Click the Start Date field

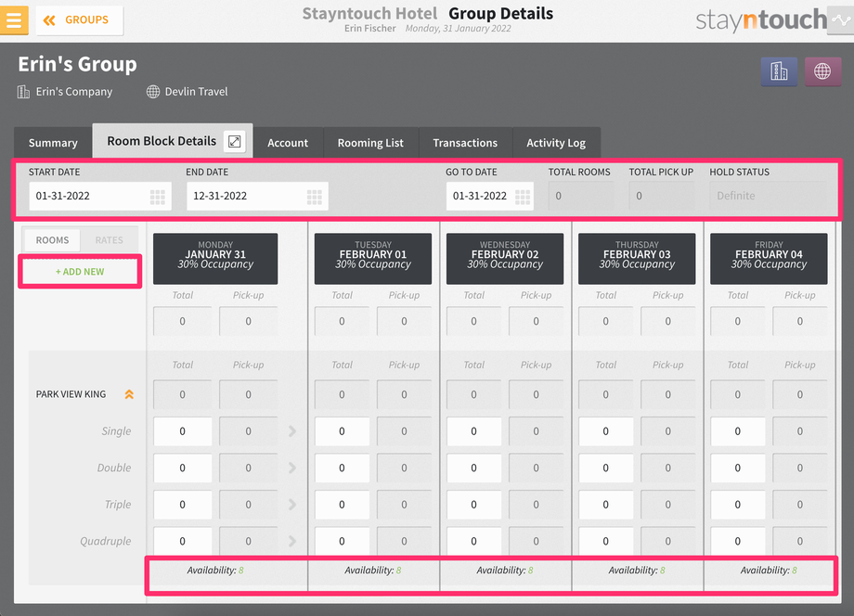click(x=100, y=196)
